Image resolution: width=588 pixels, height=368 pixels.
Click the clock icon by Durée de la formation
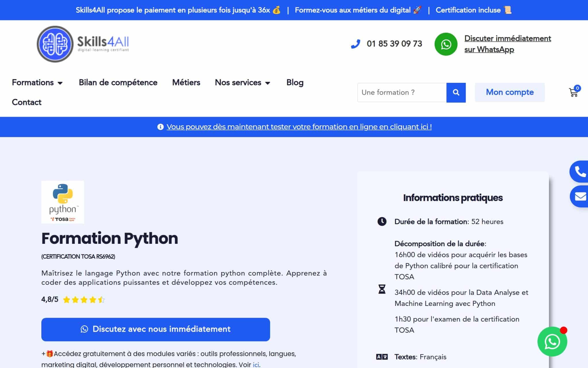tap(382, 221)
